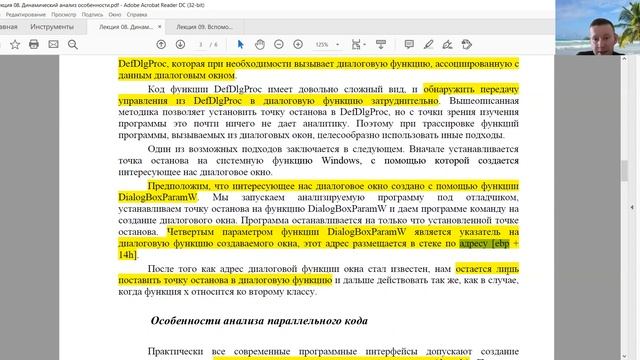Click highlighted text DialogBoxParamW
This screenshot has width=640, height=360.
(158, 198)
